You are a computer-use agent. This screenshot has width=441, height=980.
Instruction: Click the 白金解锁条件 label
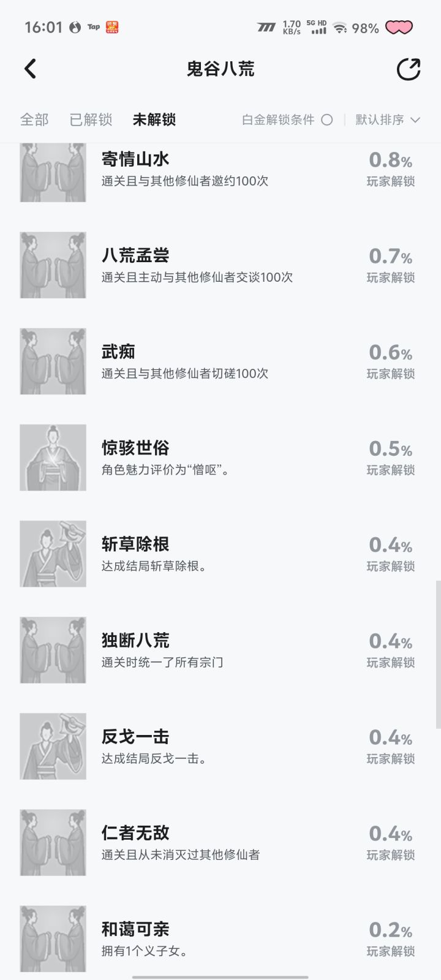point(278,119)
